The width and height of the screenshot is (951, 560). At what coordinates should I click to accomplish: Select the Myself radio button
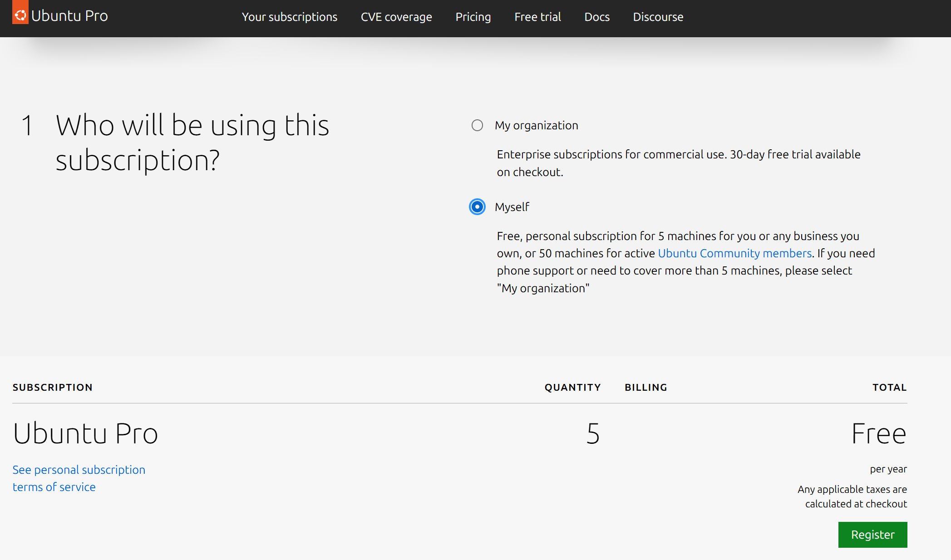(x=477, y=207)
